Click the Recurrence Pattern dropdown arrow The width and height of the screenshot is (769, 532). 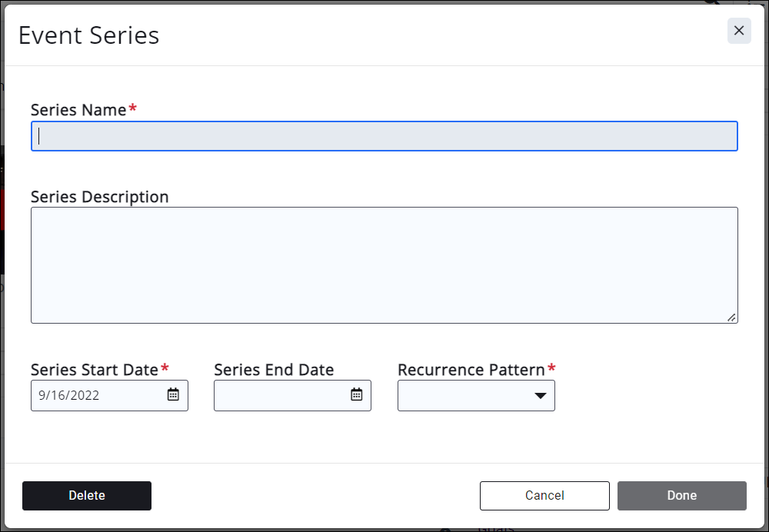coord(540,395)
